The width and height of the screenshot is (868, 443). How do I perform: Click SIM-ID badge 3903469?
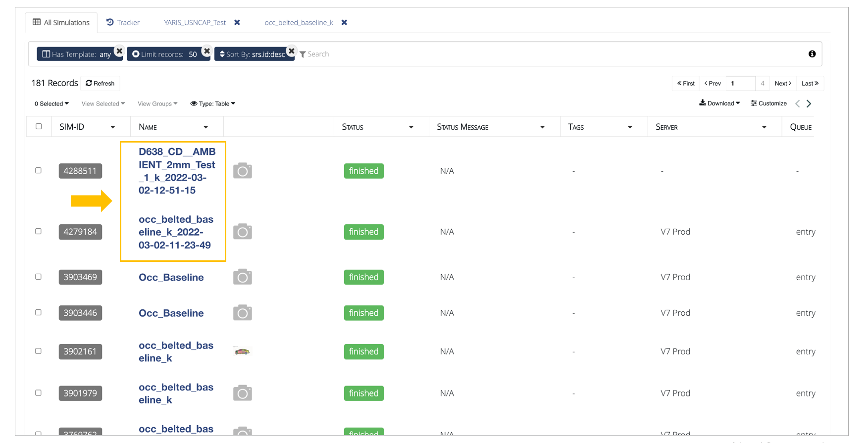click(x=80, y=277)
